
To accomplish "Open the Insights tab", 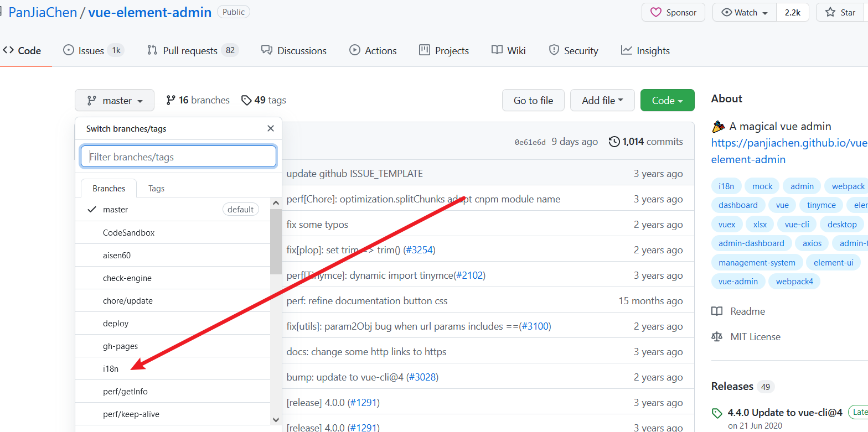I will (645, 50).
